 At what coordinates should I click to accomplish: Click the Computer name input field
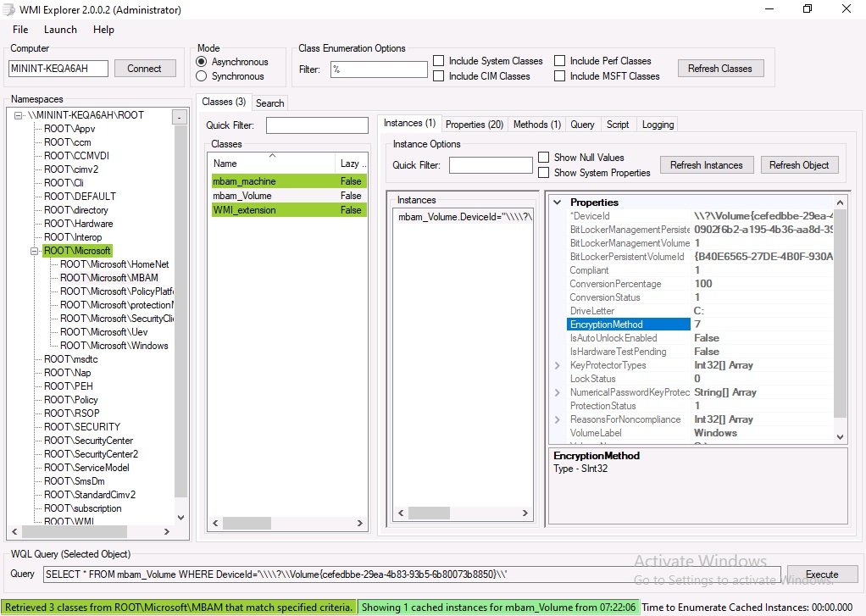(58, 69)
